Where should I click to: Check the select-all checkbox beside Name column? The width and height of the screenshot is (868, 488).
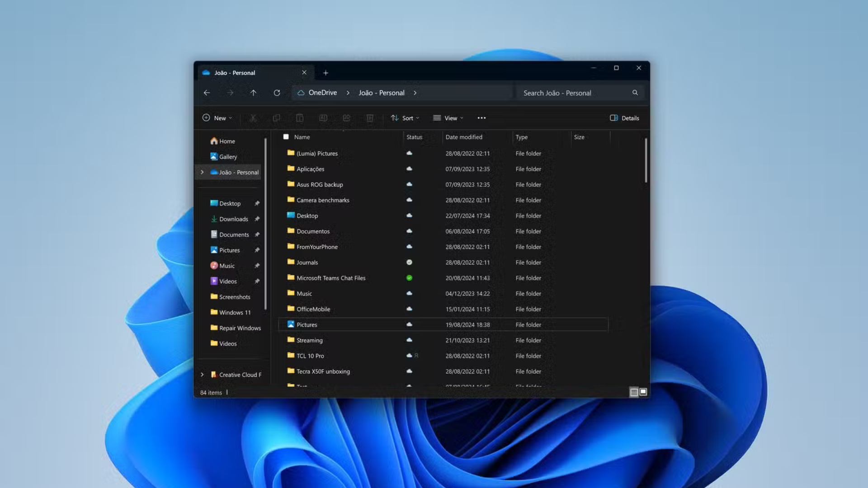point(286,136)
